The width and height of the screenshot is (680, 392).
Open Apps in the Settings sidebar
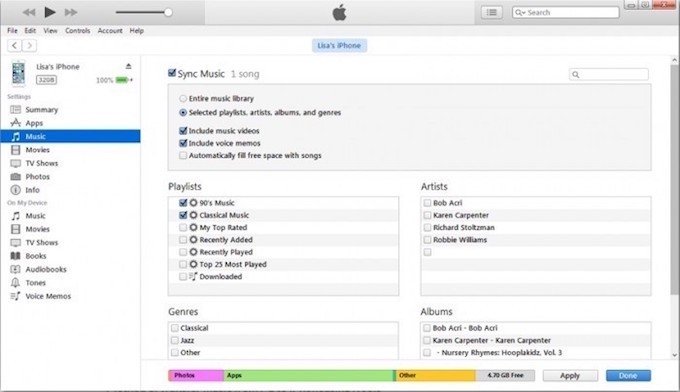pos(34,123)
